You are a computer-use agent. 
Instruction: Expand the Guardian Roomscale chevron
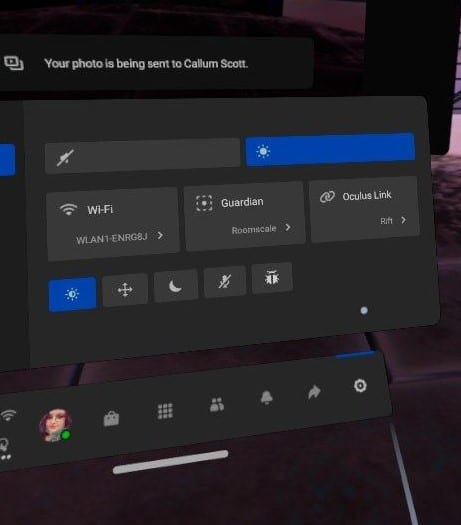(x=288, y=227)
